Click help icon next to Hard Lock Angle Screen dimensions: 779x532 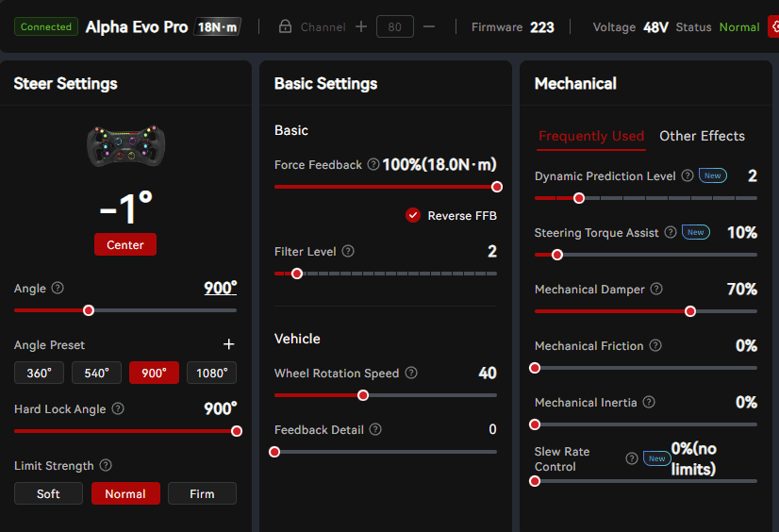tap(118, 409)
